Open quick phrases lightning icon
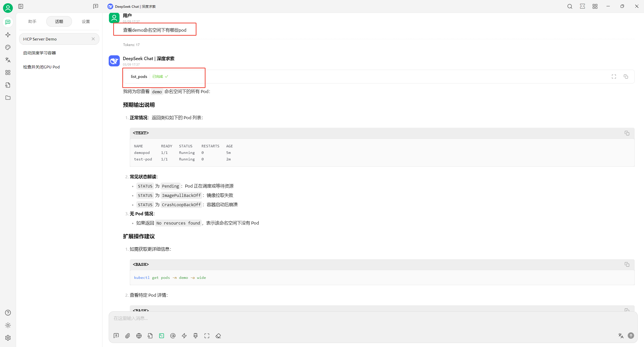 coord(184,336)
